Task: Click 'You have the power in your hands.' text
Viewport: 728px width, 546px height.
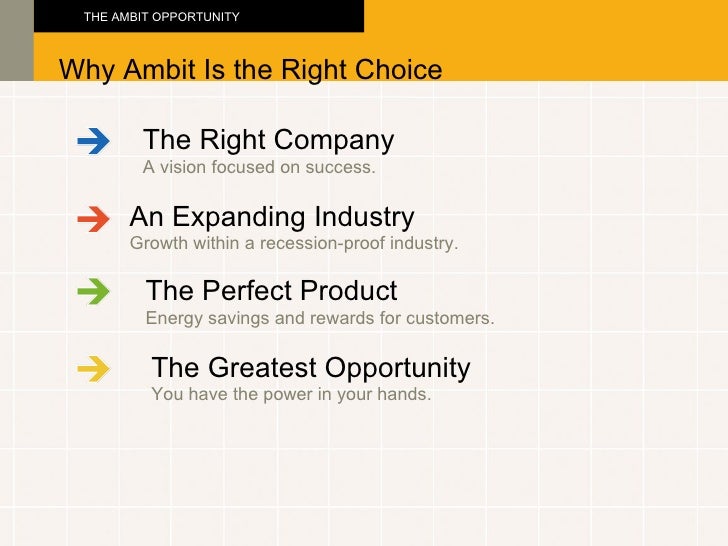Action: coord(291,394)
